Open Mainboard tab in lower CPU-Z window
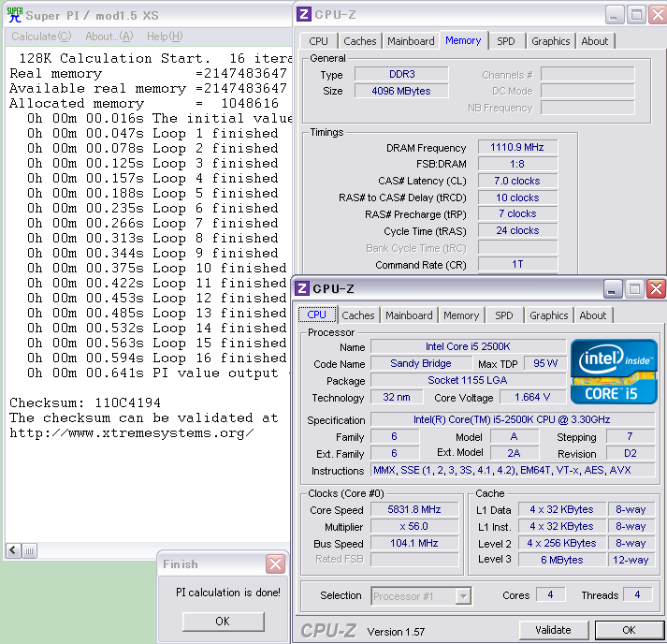667x644 pixels. tap(409, 315)
